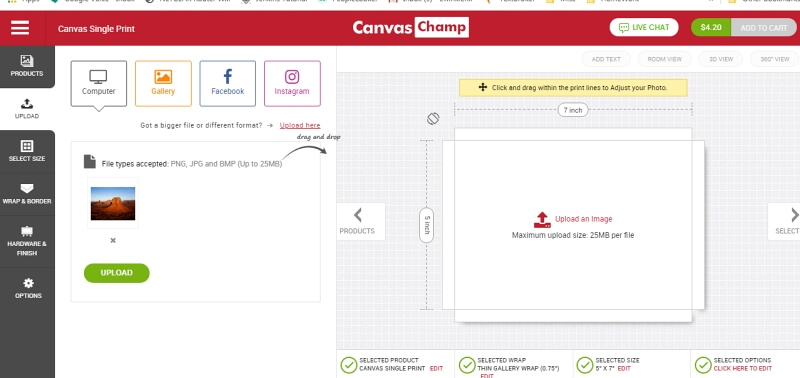
Task: Click the Selected Options checkmark icon
Action: coord(703,365)
